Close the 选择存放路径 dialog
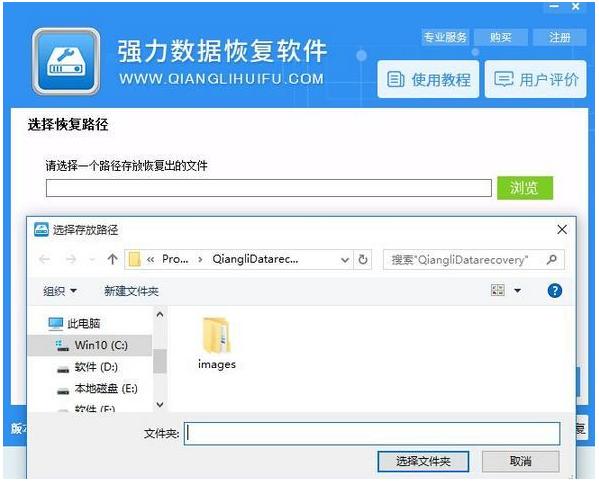 [x=562, y=230]
